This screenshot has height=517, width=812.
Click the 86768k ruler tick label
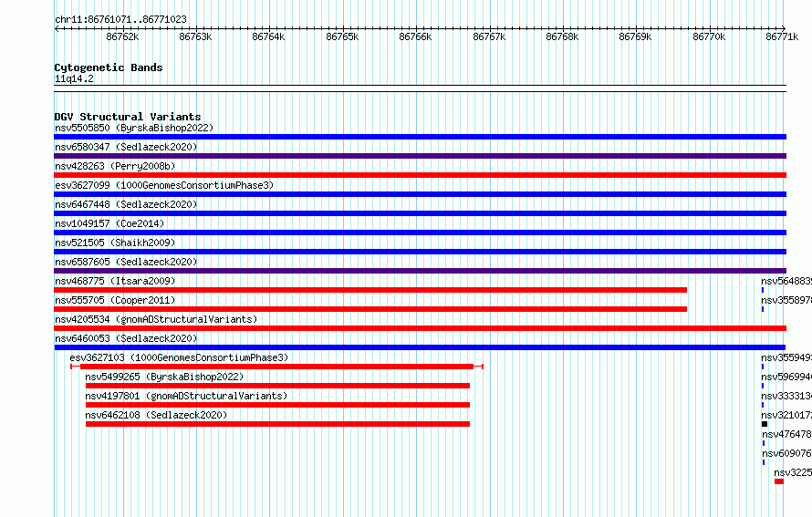[562, 36]
